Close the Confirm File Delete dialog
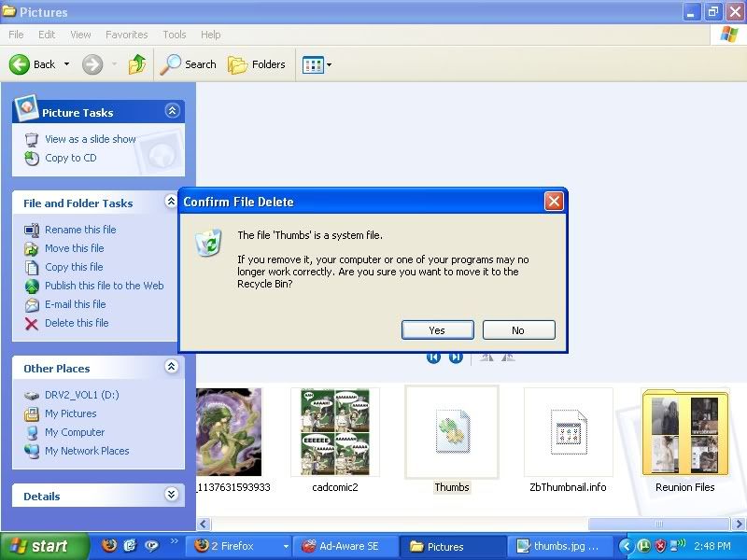This screenshot has width=747, height=560. point(554,202)
